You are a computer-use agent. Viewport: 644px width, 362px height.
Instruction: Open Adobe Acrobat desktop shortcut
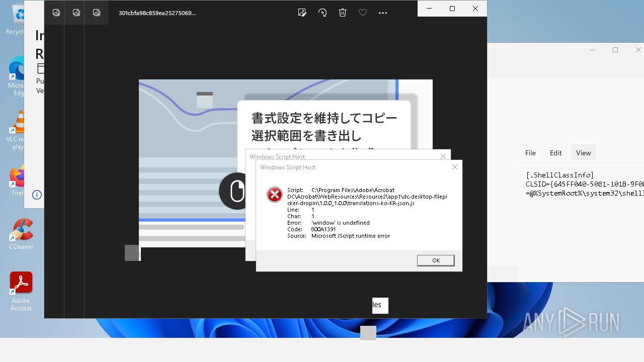21,292
